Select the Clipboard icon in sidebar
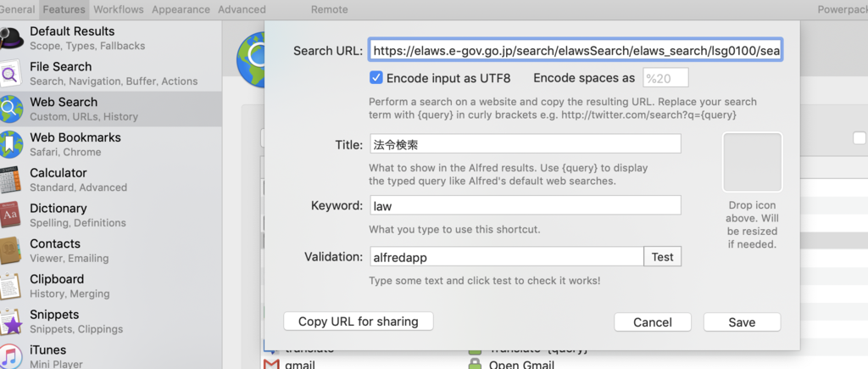Viewport: 868px width, 369px height. (10, 287)
